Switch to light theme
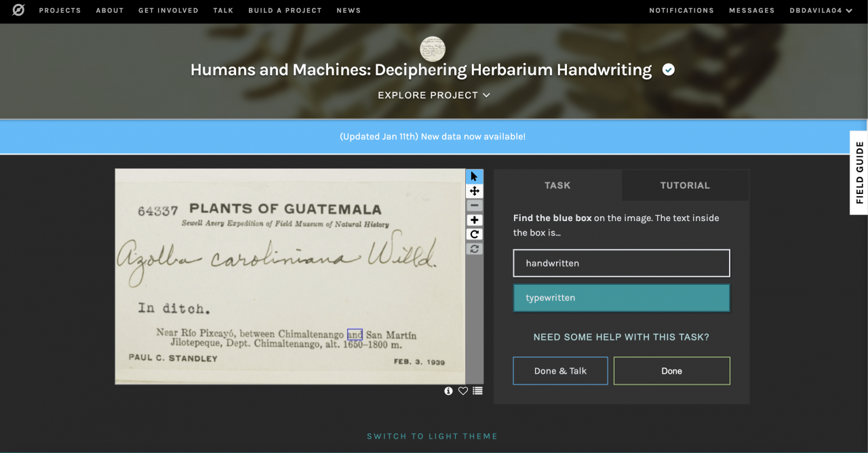Image resolution: width=868 pixels, height=453 pixels. click(x=433, y=436)
